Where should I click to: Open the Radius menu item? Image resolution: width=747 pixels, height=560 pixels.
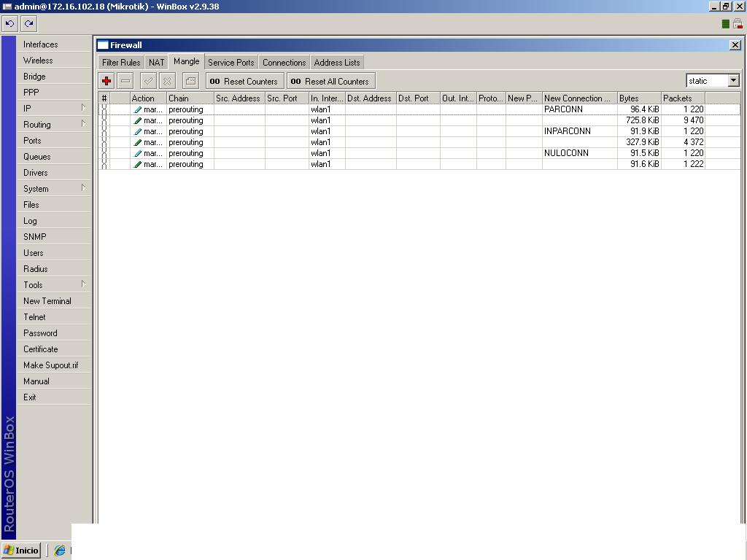(54, 268)
